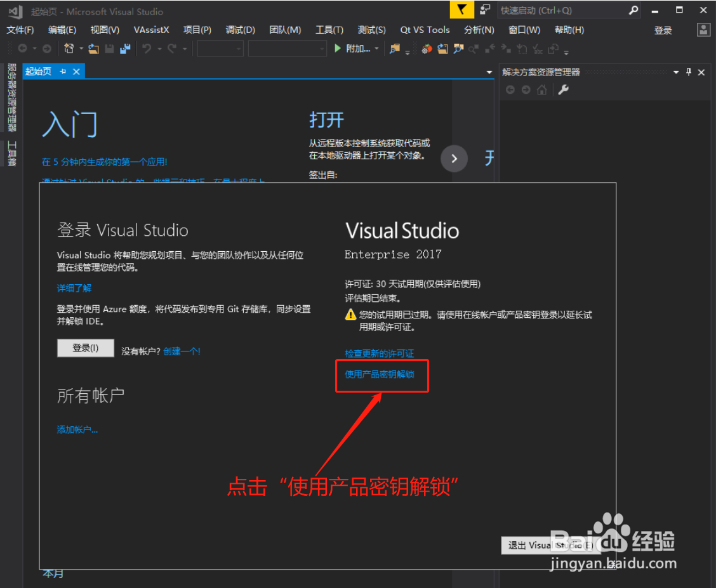Click the Redo arrow icon
This screenshot has height=588, width=716.
click(171, 48)
